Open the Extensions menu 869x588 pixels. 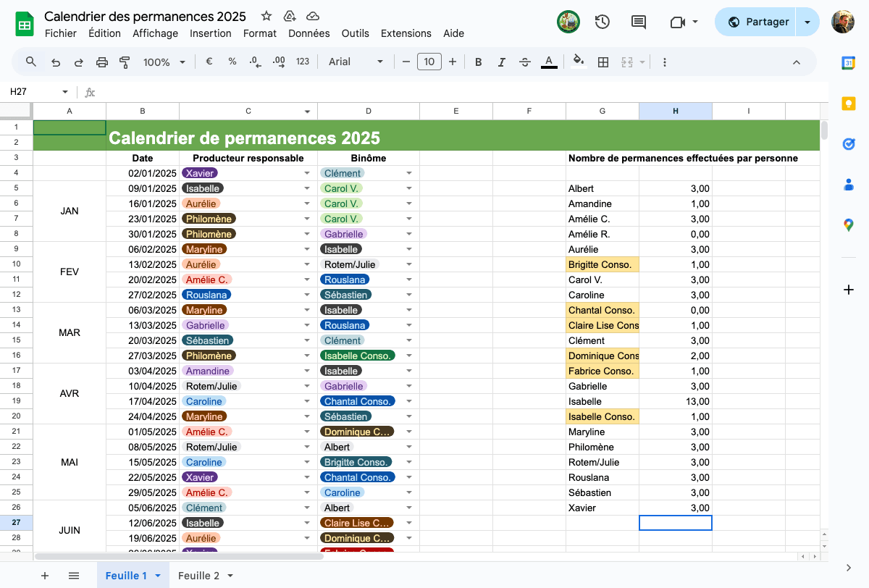click(406, 33)
